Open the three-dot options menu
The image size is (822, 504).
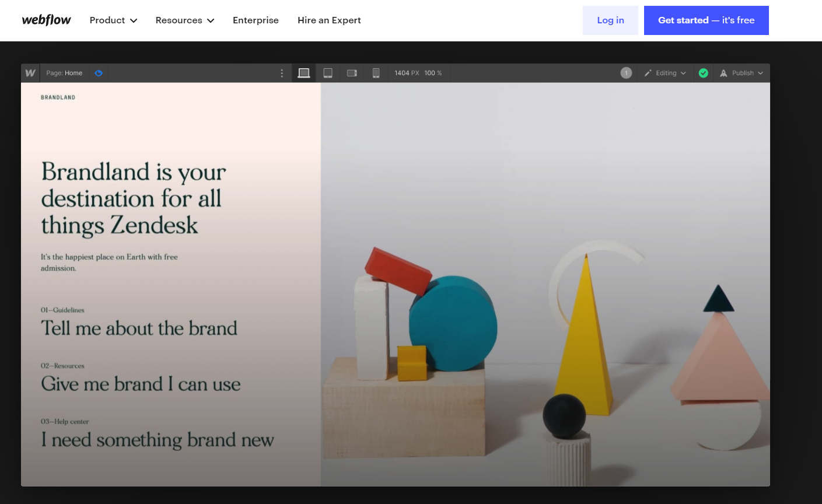(282, 73)
